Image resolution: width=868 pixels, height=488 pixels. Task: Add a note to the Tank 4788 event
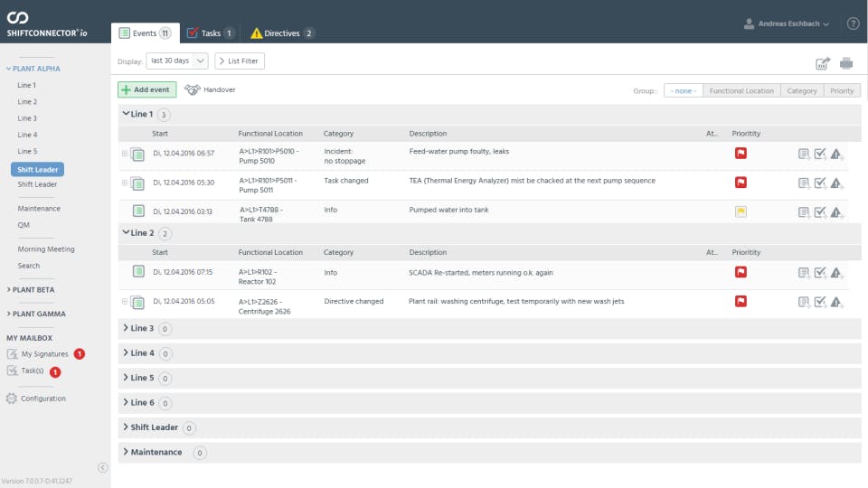coord(803,212)
